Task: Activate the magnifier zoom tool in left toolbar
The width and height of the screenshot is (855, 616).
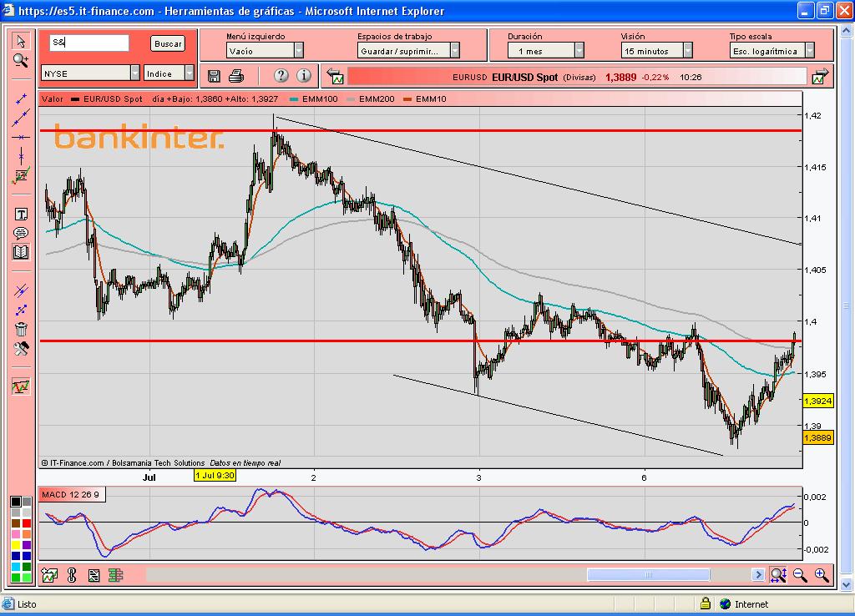Action: pyautogui.click(x=21, y=60)
